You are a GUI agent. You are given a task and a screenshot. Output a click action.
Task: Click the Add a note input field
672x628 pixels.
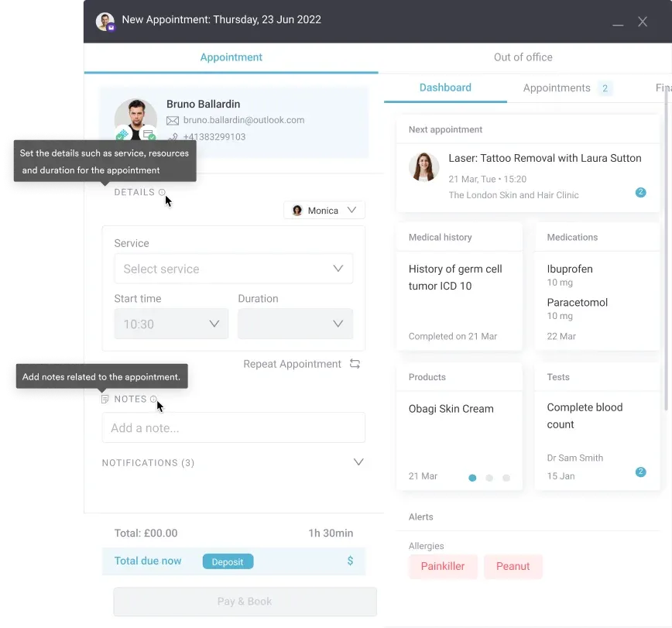pos(233,427)
